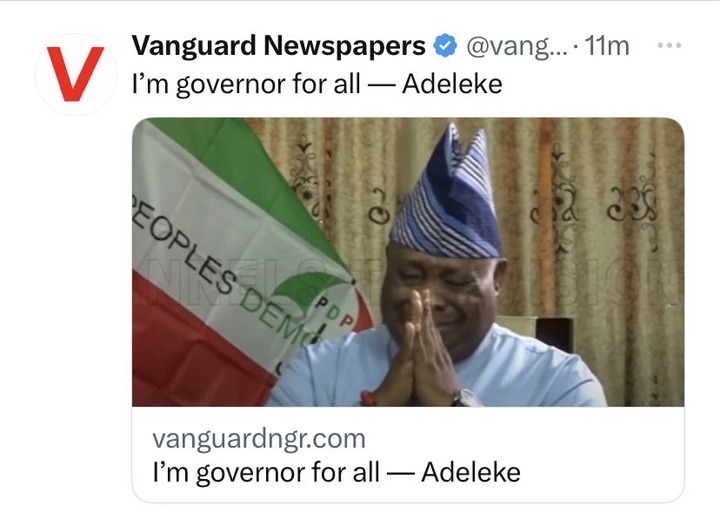This screenshot has width=720, height=506.
Task: Click the man's clasped hands in the photo
Action: (x=421, y=349)
